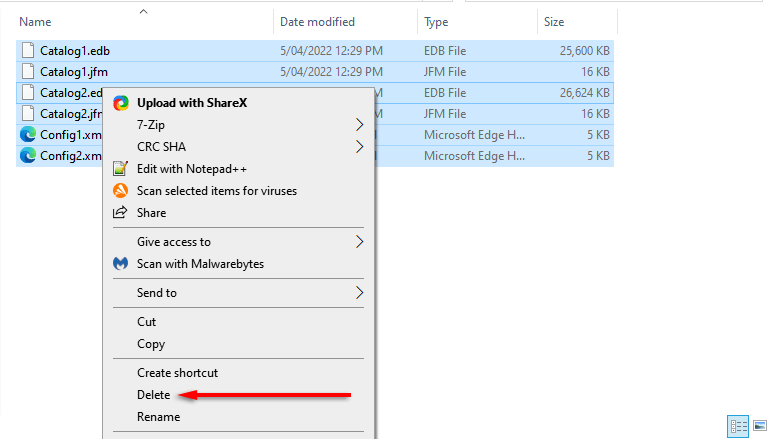Click Cut in the context menu
The width and height of the screenshot is (776, 439).
tap(147, 322)
